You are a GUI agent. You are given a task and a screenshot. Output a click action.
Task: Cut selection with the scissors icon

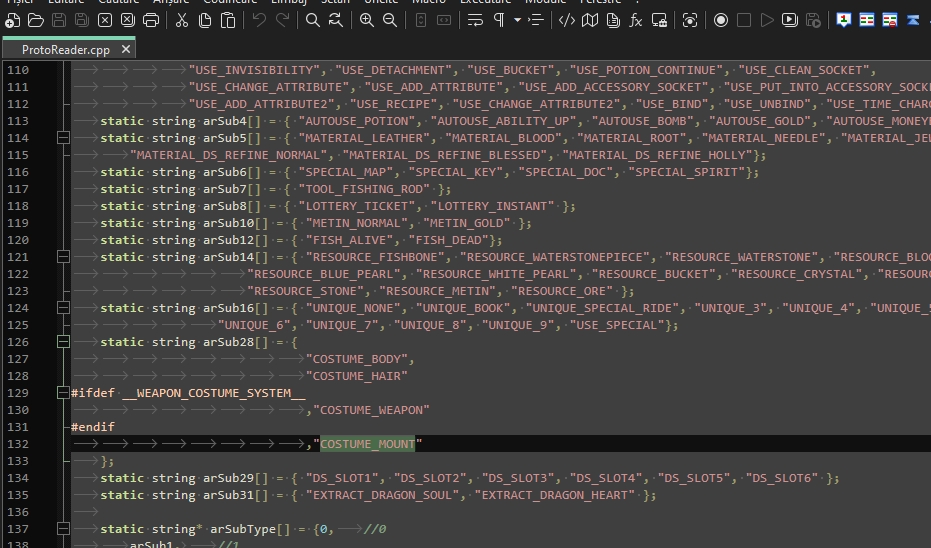coord(182,21)
